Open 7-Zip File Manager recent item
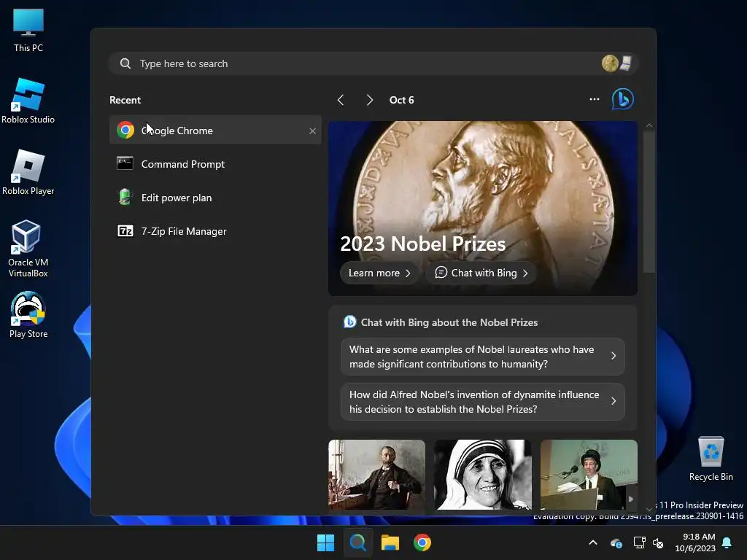 click(x=215, y=231)
